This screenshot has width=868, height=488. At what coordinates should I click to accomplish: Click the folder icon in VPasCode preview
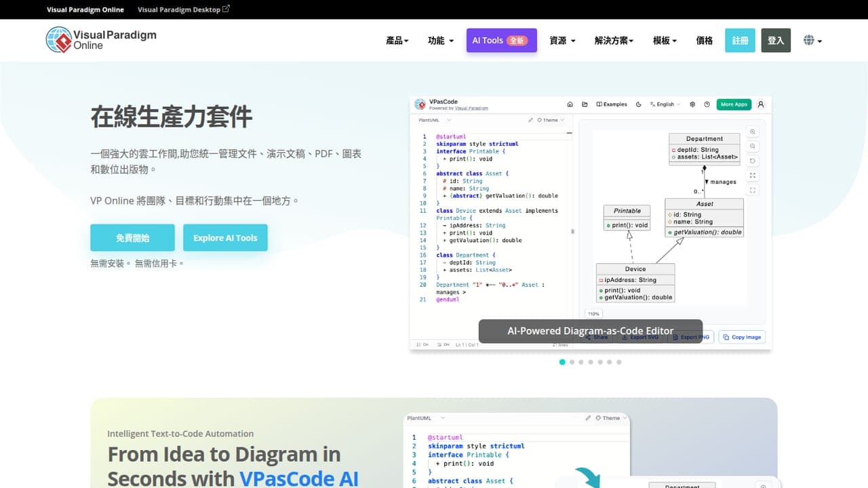[585, 104]
